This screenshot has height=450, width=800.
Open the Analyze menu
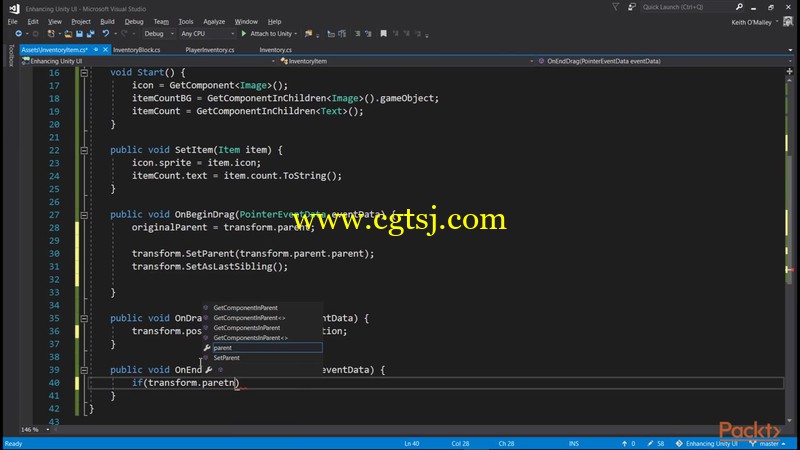click(214, 21)
